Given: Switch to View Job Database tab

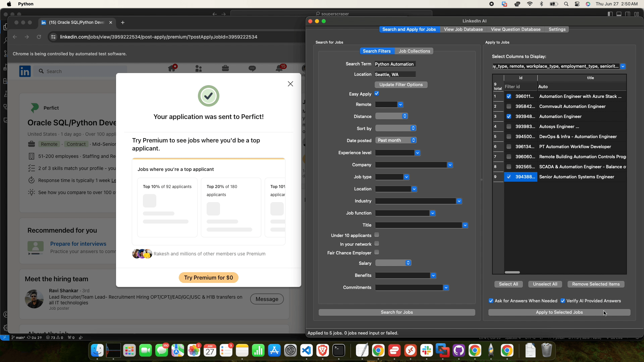Looking at the screenshot, I should [463, 29].
